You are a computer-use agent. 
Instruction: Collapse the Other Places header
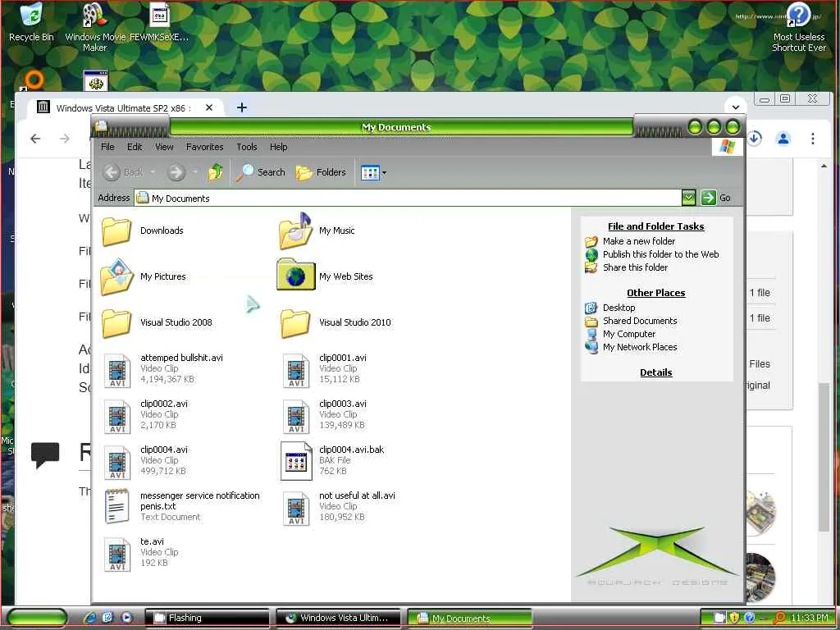655,293
